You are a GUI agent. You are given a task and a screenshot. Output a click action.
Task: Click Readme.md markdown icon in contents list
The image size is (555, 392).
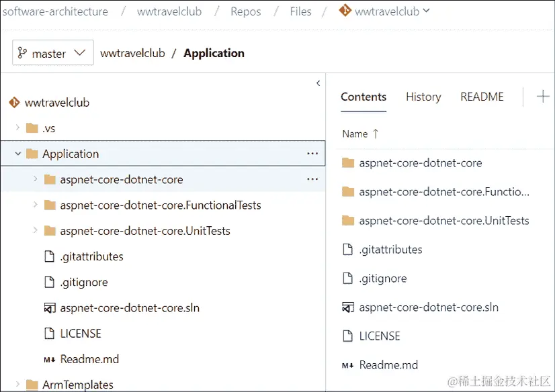coord(347,365)
